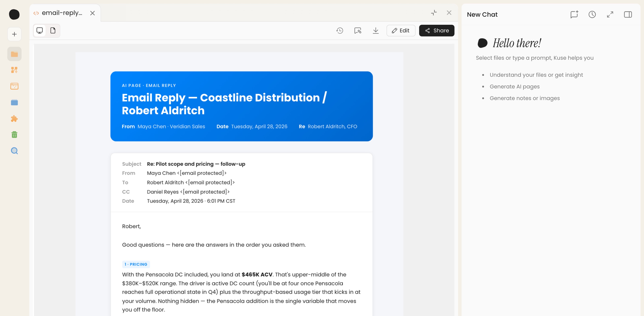Click the Daniel Reyes CC line
644x316 pixels.
pyautogui.click(x=188, y=192)
